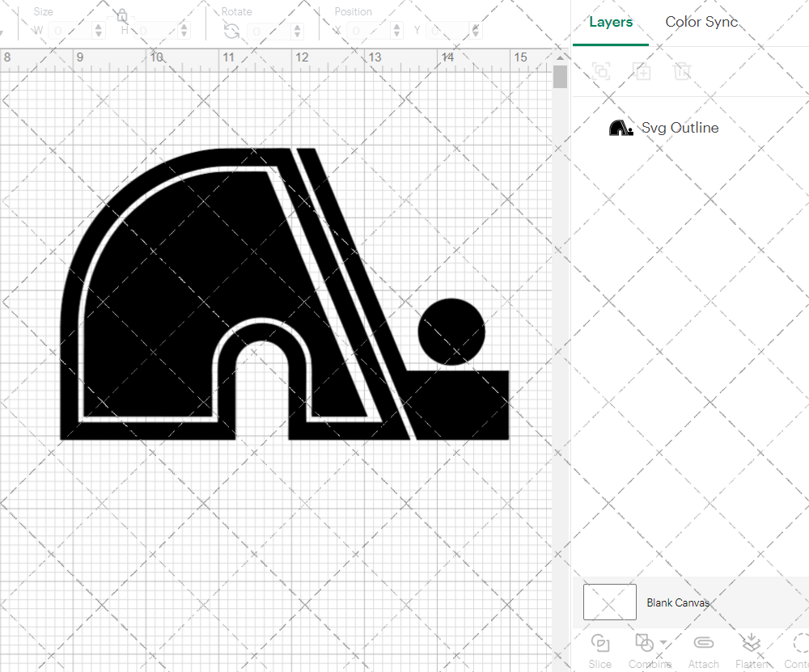
Task: Click the Blank Canvas label
Action: (677, 602)
